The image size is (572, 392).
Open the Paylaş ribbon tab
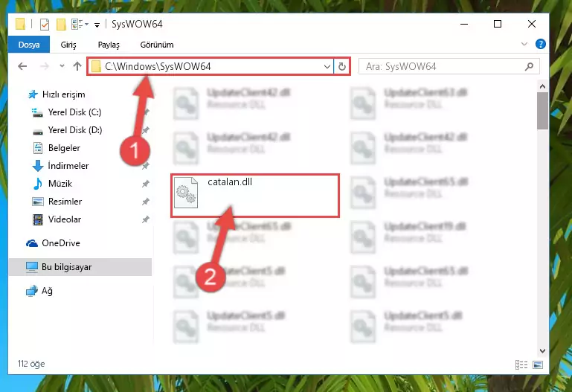click(x=109, y=45)
